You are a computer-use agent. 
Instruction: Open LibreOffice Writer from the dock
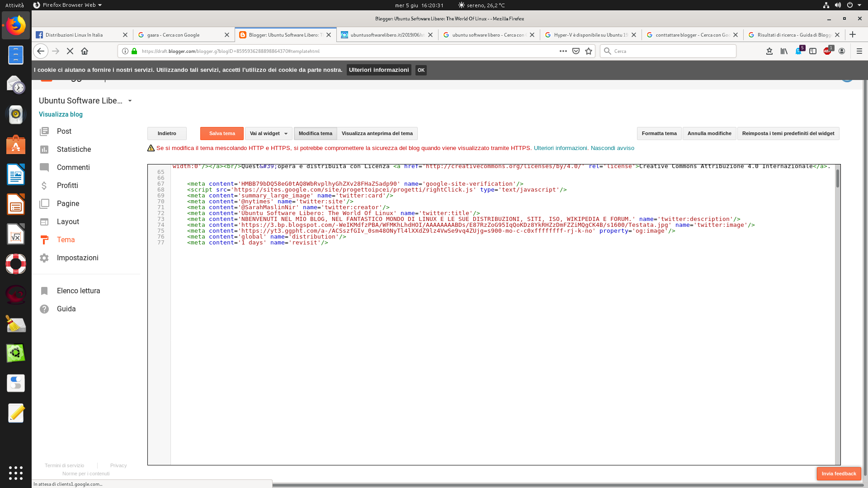(x=16, y=174)
